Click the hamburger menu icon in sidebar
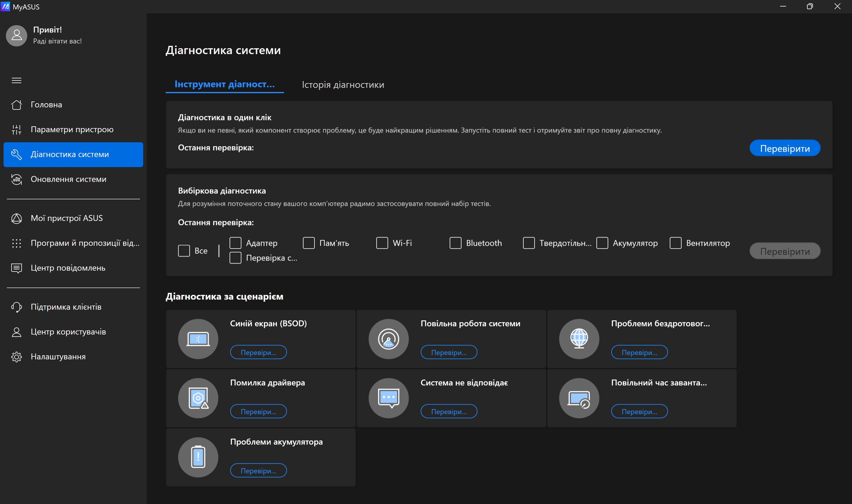This screenshot has height=504, width=852. [x=16, y=80]
